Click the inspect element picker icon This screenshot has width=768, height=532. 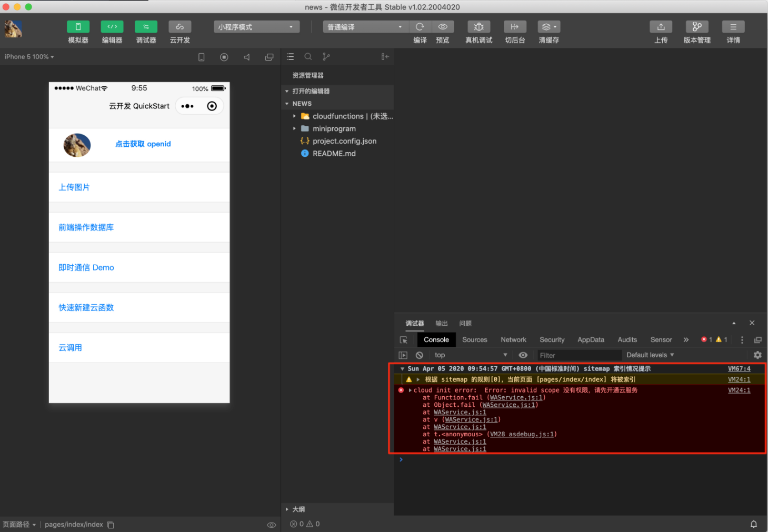click(404, 340)
